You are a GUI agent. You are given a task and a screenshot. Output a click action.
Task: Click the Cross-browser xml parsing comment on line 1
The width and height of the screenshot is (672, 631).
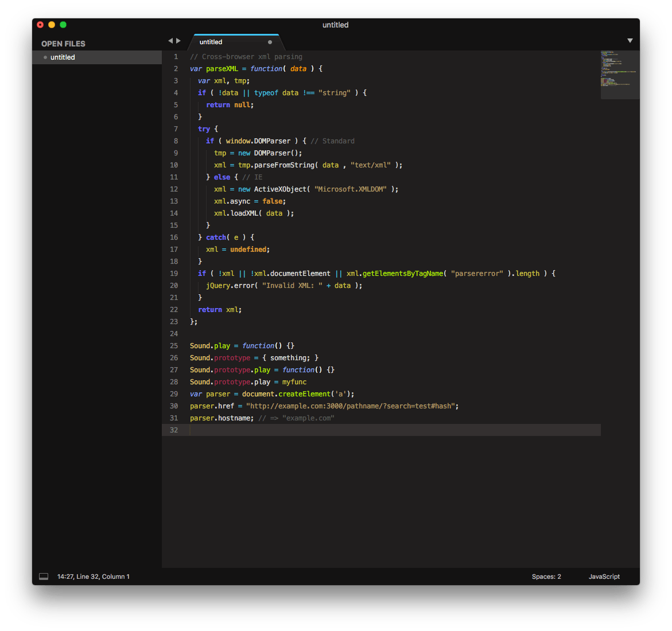point(246,56)
